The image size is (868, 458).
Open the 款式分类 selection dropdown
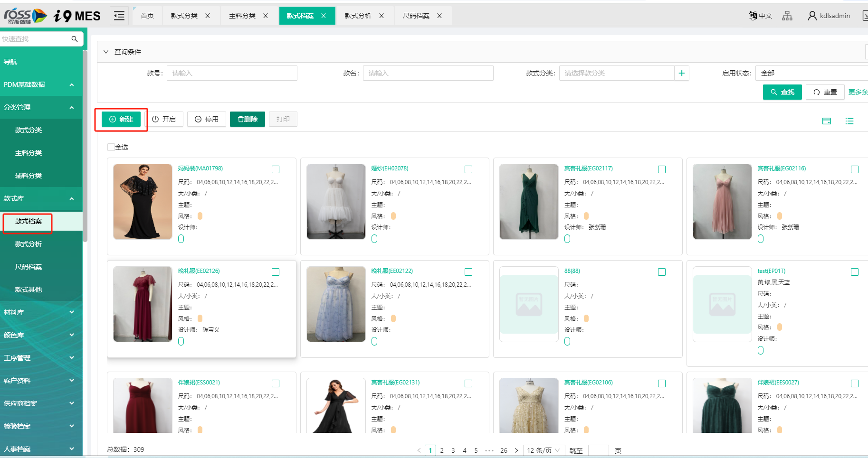[x=617, y=73]
